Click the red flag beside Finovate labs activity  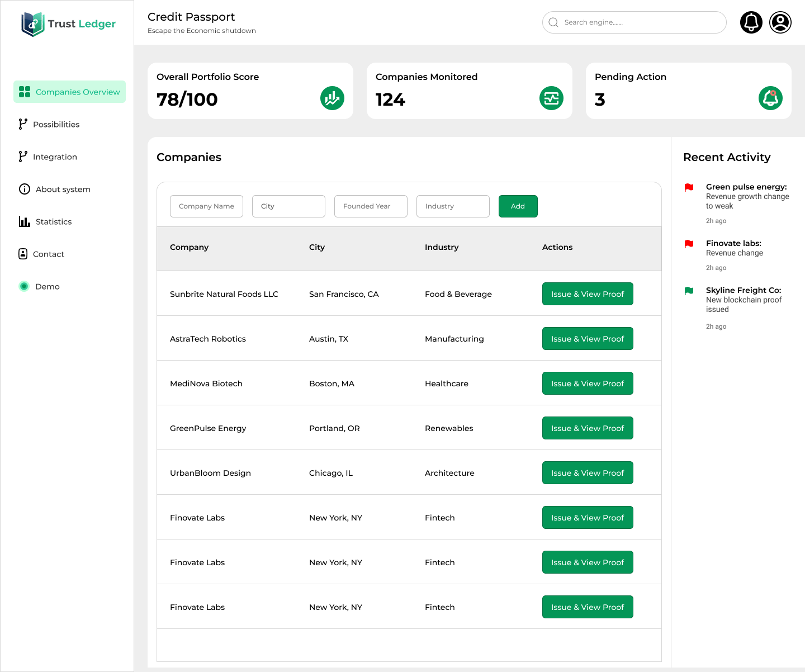(x=689, y=244)
